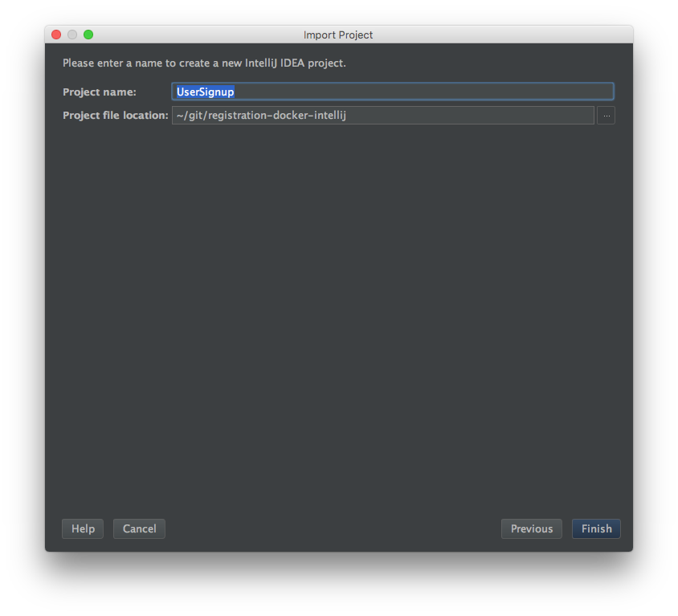Click the ~/git/registration-docker-intellij path text
678x616 pixels.
(x=261, y=116)
